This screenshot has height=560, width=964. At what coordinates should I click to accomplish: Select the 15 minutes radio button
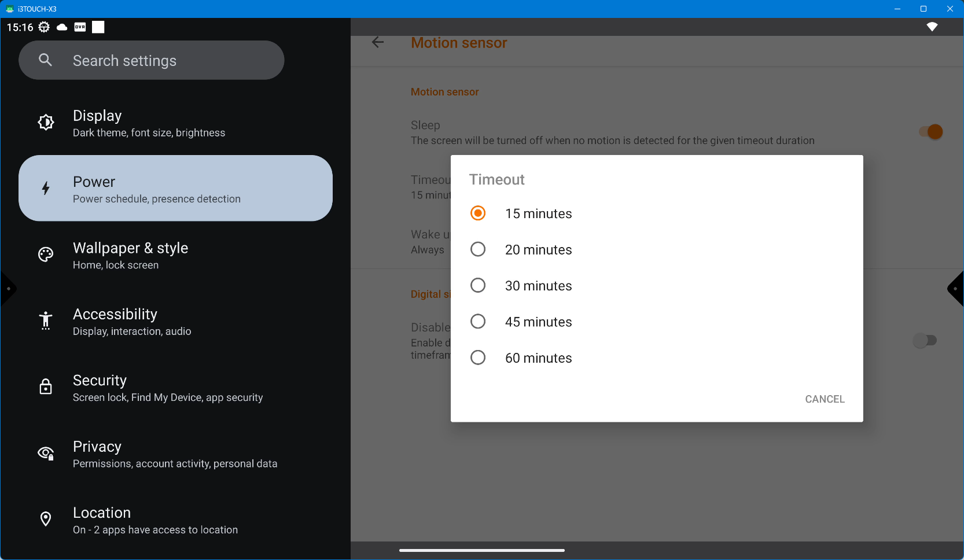(478, 213)
